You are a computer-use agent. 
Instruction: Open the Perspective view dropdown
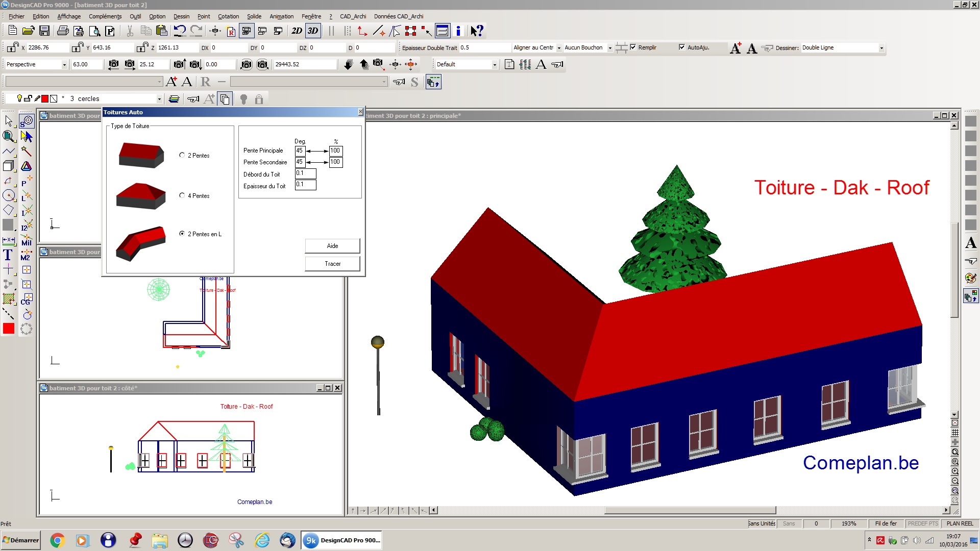[x=64, y=65]
